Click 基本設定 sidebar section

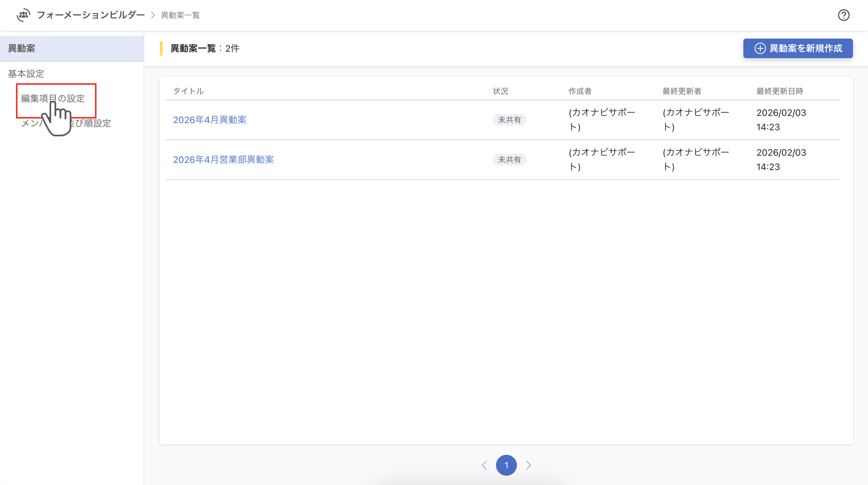click(26, 74)
